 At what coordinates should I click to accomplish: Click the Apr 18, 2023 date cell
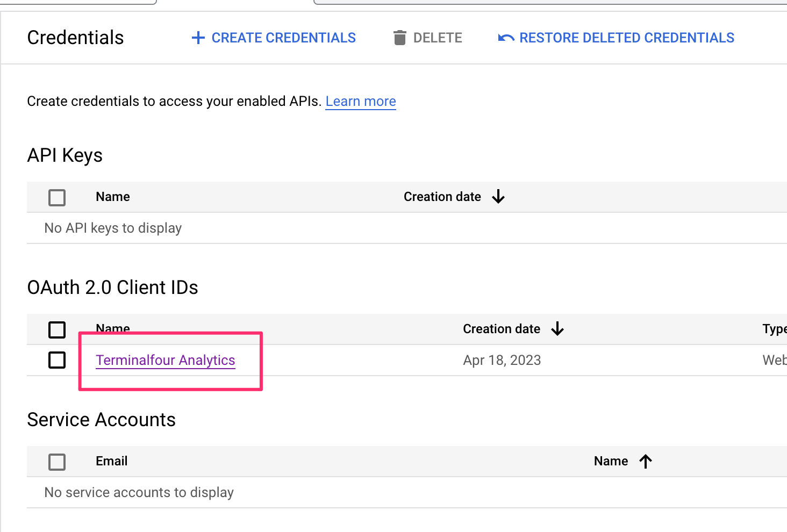coord(502,360)
